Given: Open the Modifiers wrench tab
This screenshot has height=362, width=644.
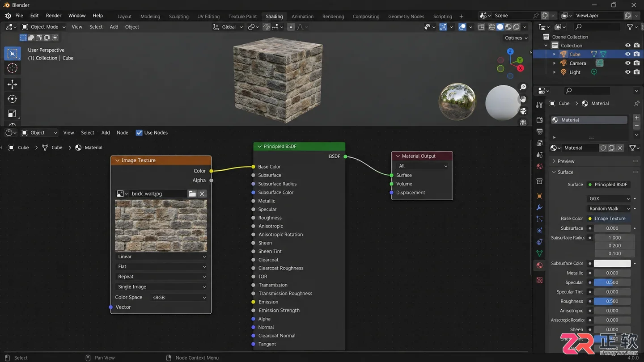Looking at the screenshot, I should pyautogui.click(x=539, y=207).
